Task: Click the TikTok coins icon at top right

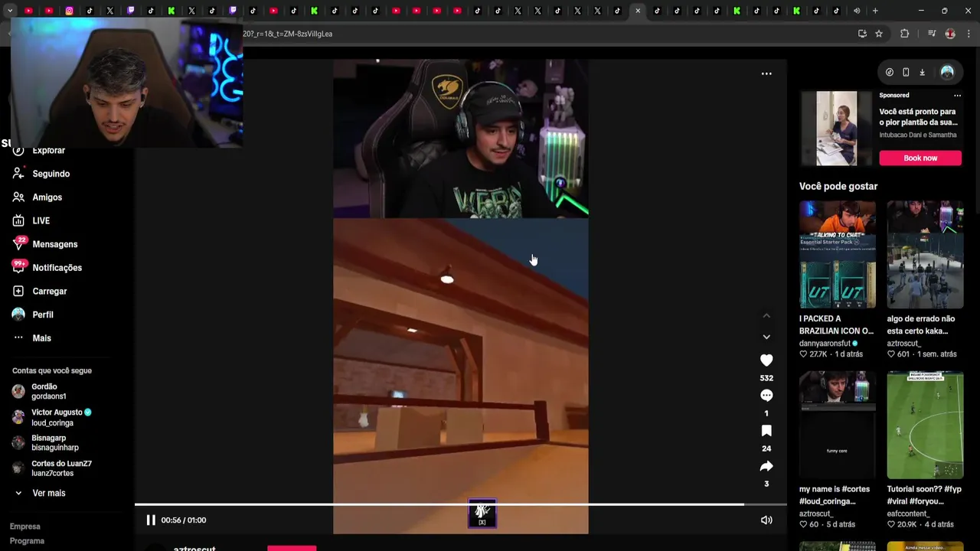Action: pos(890,73)
